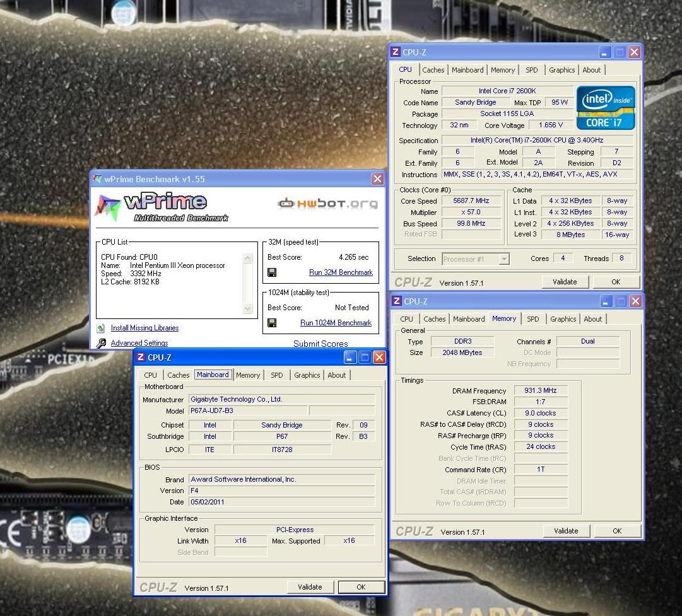682x616 pixels.
Task: Switch to Memory tab in CPU-Z Mainboard window
Action: click(248, 375)
